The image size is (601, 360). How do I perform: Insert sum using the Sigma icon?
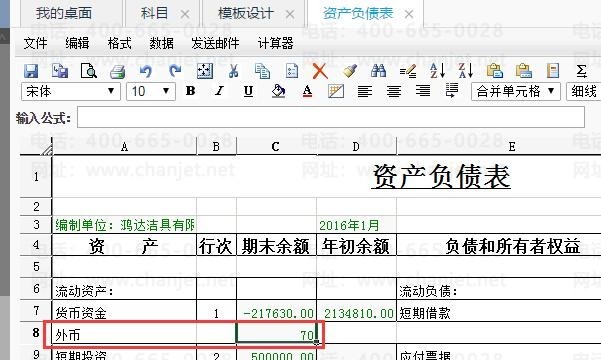581,71
